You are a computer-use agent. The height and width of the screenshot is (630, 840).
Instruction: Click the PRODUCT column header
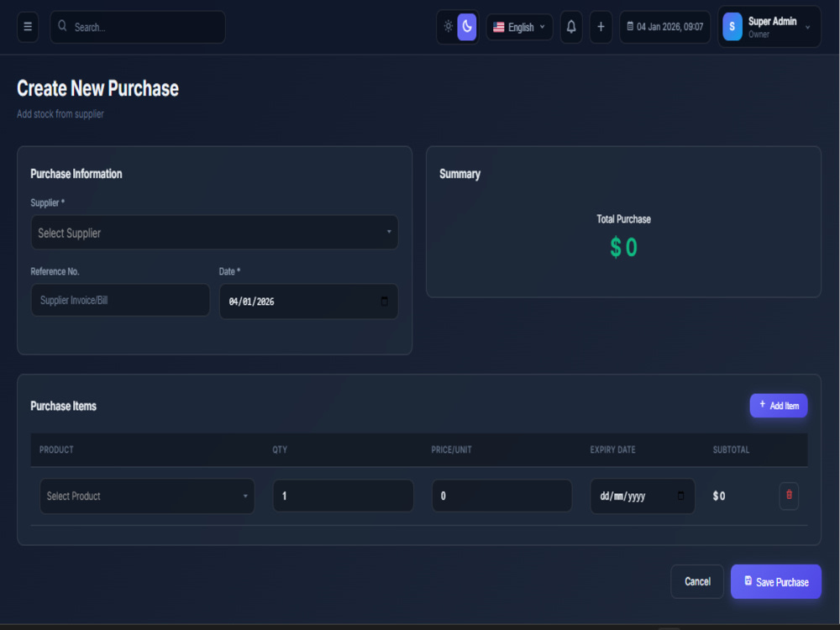[56, 449]
